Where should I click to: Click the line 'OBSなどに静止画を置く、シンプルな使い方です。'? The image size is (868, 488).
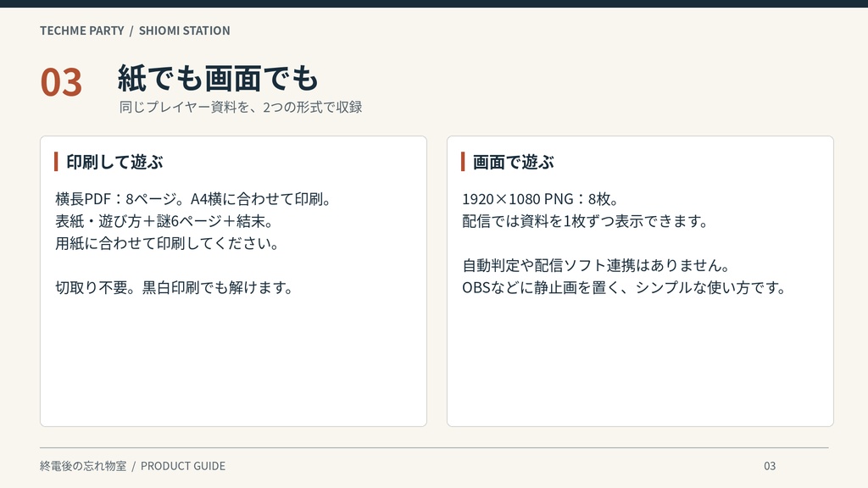click(x=624, y=287)
